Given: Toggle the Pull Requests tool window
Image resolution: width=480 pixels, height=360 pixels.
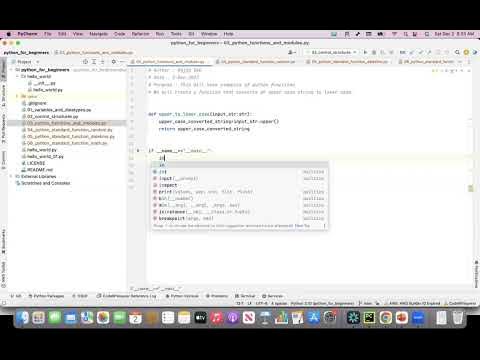Looking at the screenshot, I should coord(4,128).
